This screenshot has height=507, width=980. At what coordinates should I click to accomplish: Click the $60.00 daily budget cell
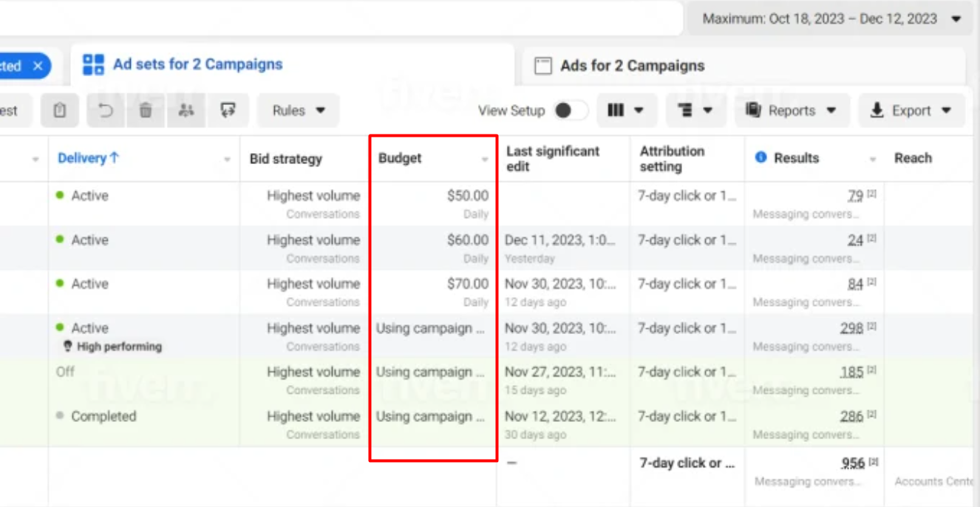tap(467, 240)
